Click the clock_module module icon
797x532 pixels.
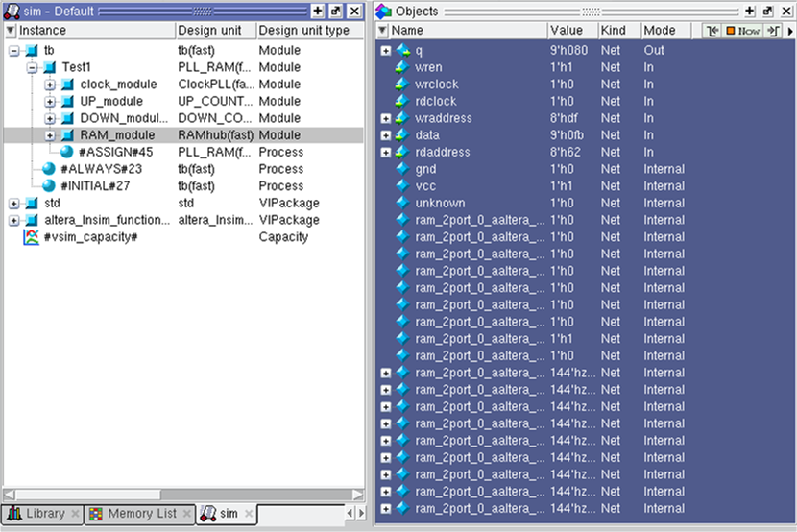[67, 85]
